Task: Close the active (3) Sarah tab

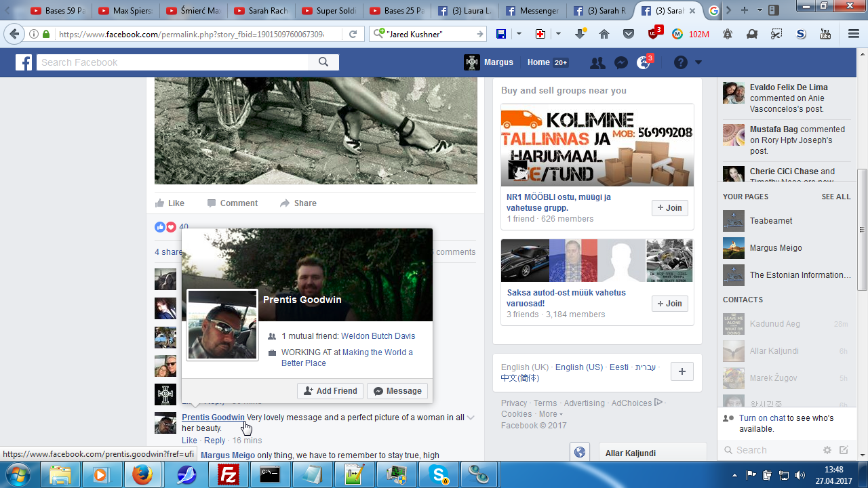Action: [692, 11]
